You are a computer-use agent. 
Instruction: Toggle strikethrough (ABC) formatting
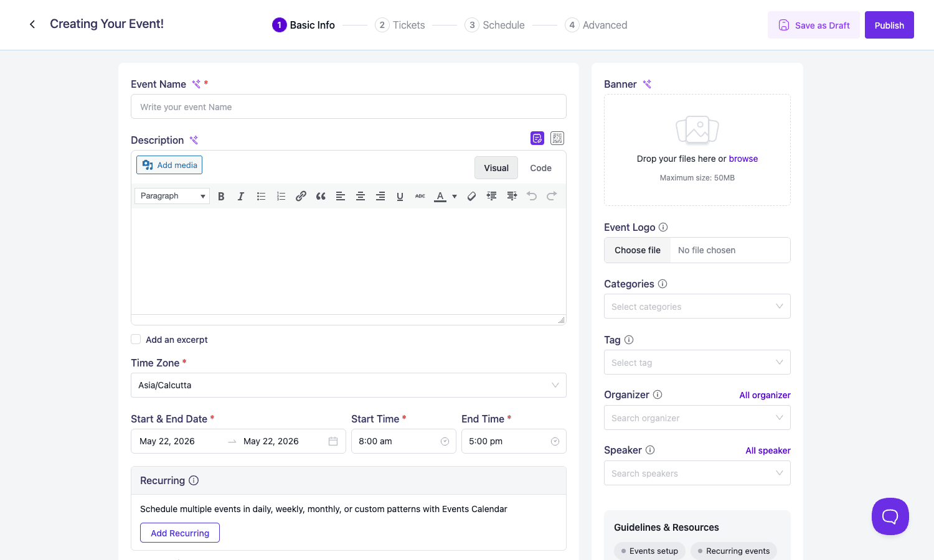tap(420, 196)
